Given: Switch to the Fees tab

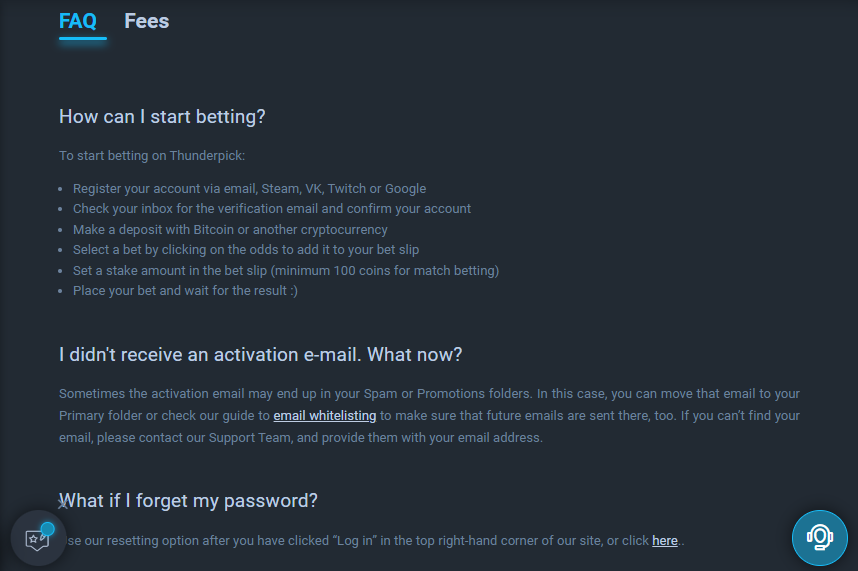Looking at the screenshot, I should point(147,21).
